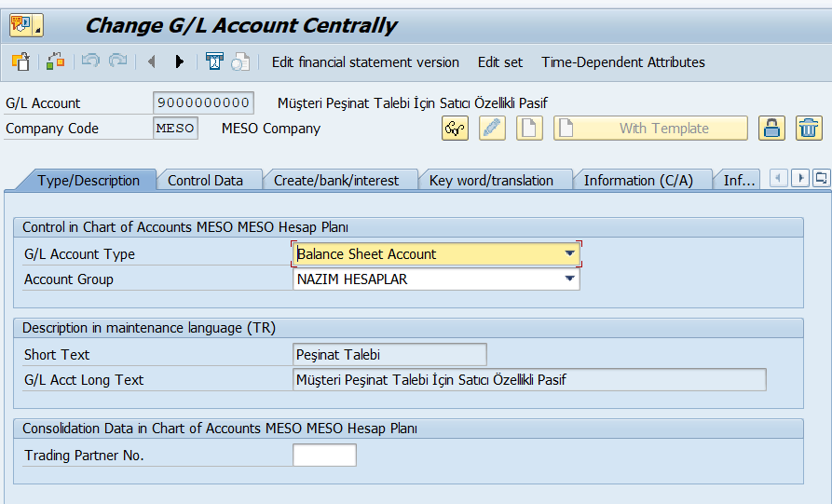Open the tab list icon

point(821,178)
